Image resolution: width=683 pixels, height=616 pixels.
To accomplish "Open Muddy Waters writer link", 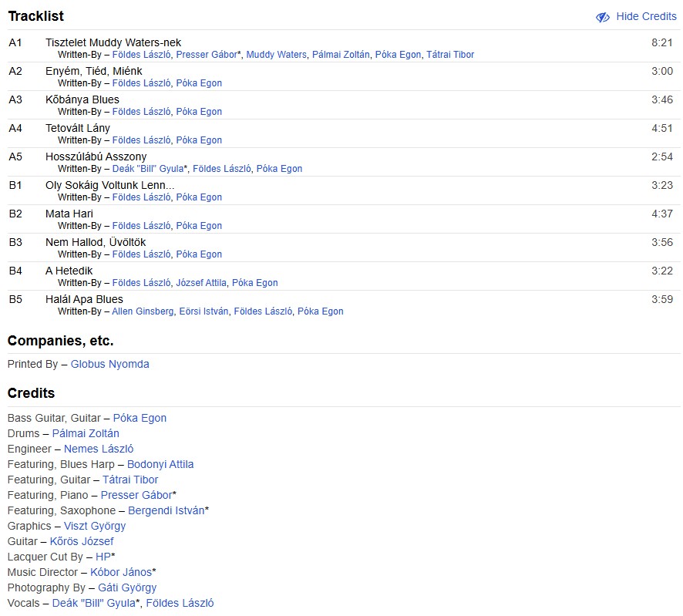I will coord(276,55).
